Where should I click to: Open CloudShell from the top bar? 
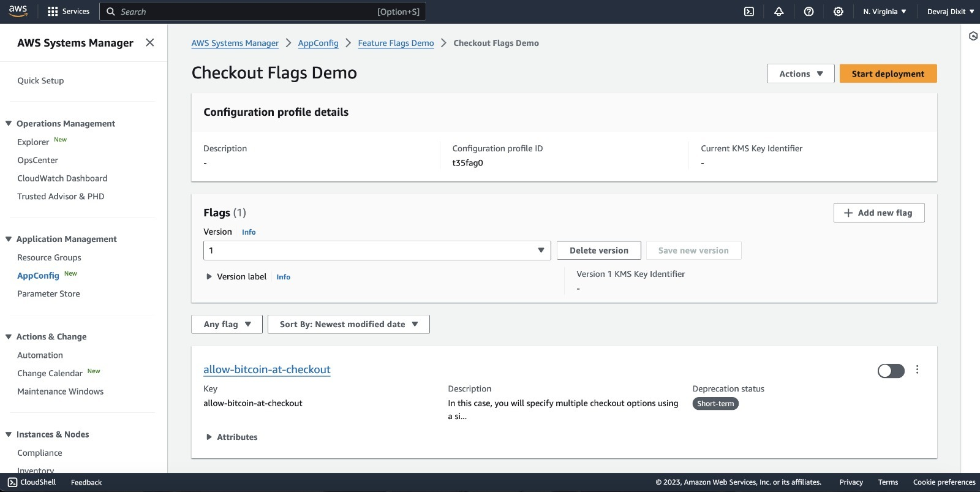click(748, 12)
